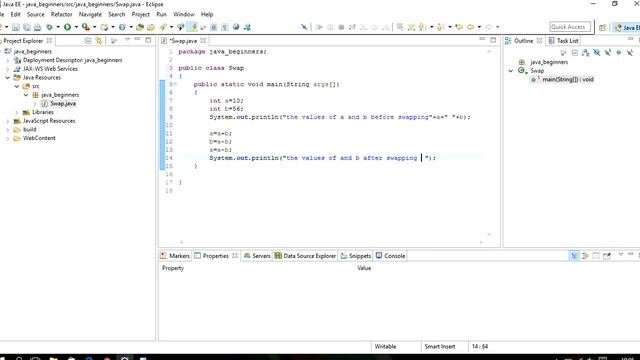The width and height of the screenshot is (640, 360).
Task: Click the Value column header in Properties
Action: [x=364, y=268]
